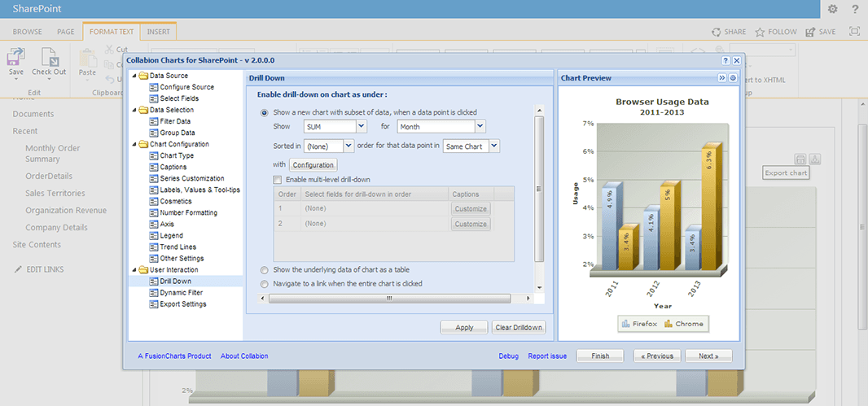The image size is (868, 406).
Task: Open the Save button dropdown arrow in ribbon
Action: [16, 80]
